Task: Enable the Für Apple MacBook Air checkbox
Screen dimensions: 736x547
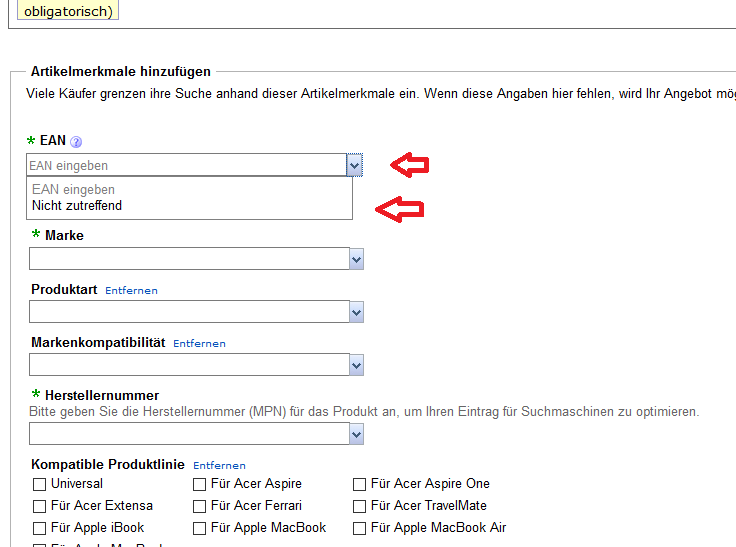Action: tap(360, 528)
